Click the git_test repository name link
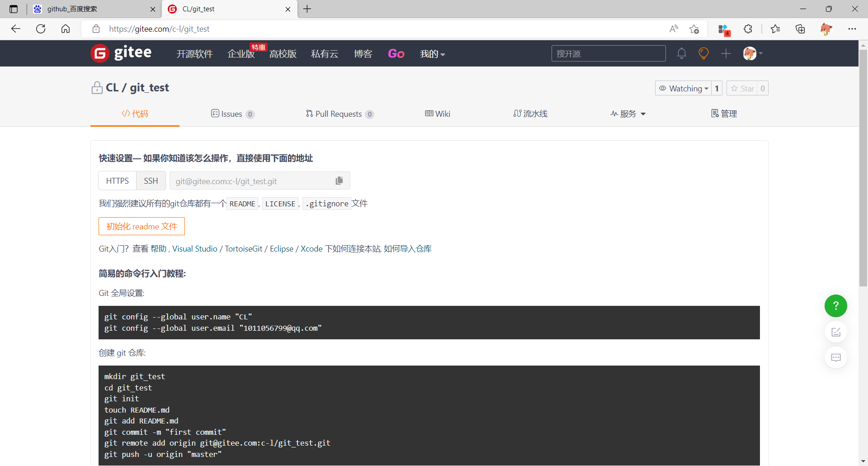This screenshot has width=868, height=466. click(149, 87)
